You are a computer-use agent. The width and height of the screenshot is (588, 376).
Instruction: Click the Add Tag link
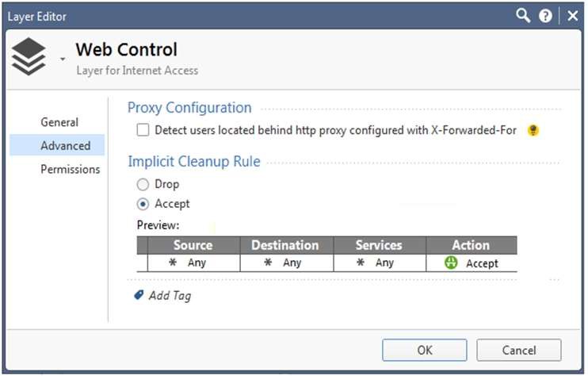tap(170, 296)
